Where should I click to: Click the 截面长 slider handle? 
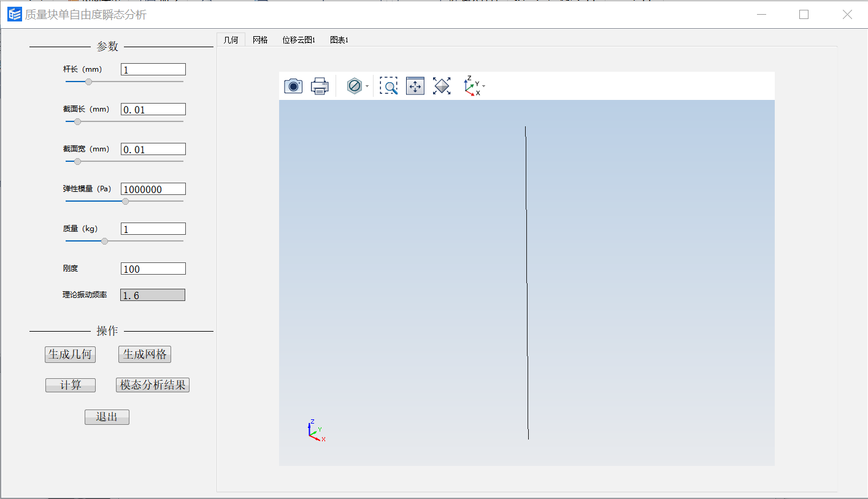77,121
